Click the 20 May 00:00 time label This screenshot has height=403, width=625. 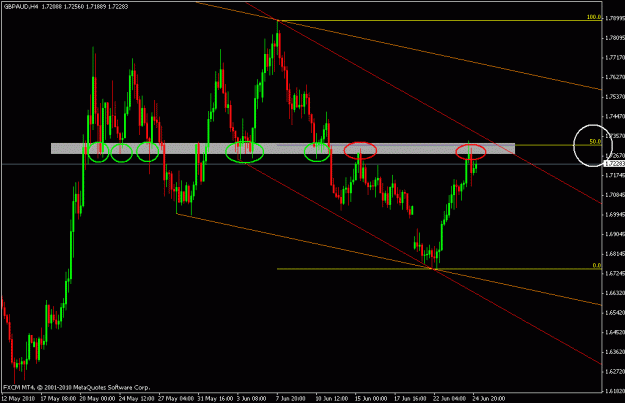point(97,398)
